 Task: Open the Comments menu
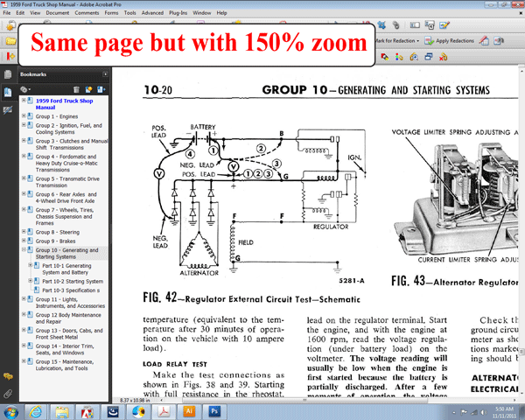point(87,13)
